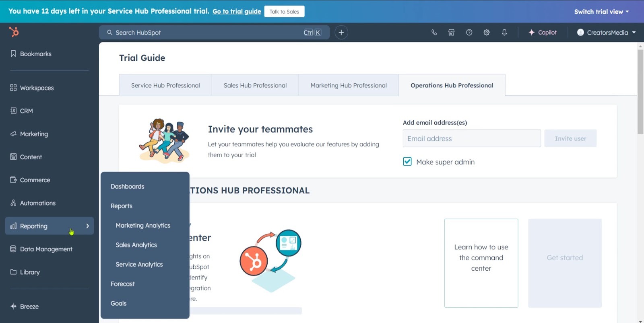This screenshot has width=644, height=323.
Task: Click the Get started button
Action: coord(565,263)
